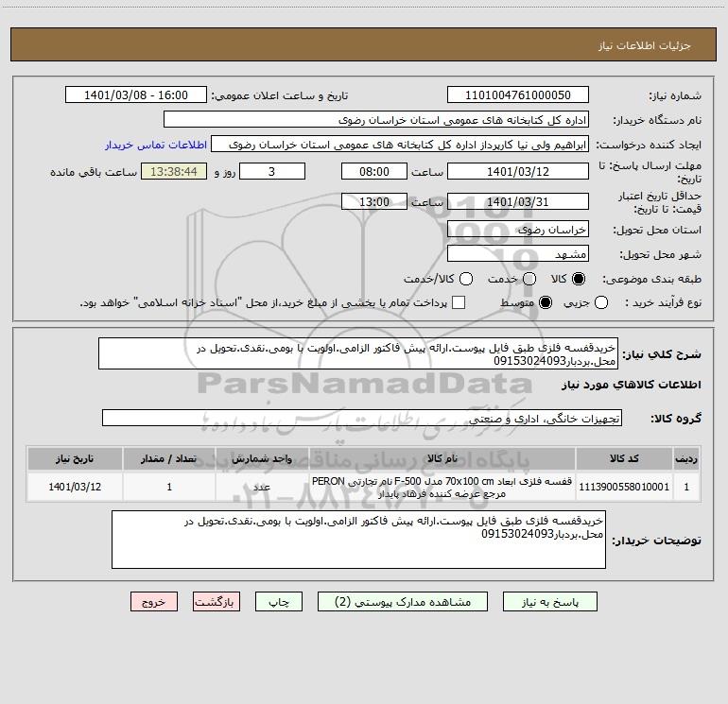
Task: Select the کالا radio button
Action: click(x=579, y=279)
